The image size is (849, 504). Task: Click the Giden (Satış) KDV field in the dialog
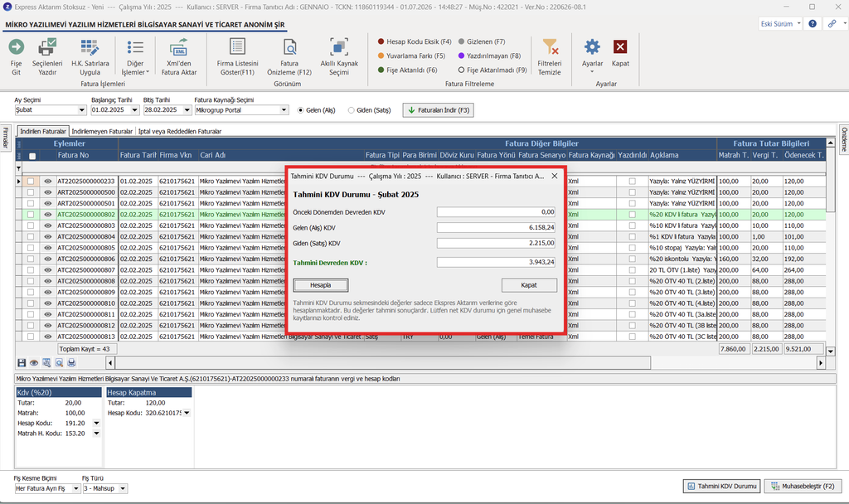(x=497, y=244)
